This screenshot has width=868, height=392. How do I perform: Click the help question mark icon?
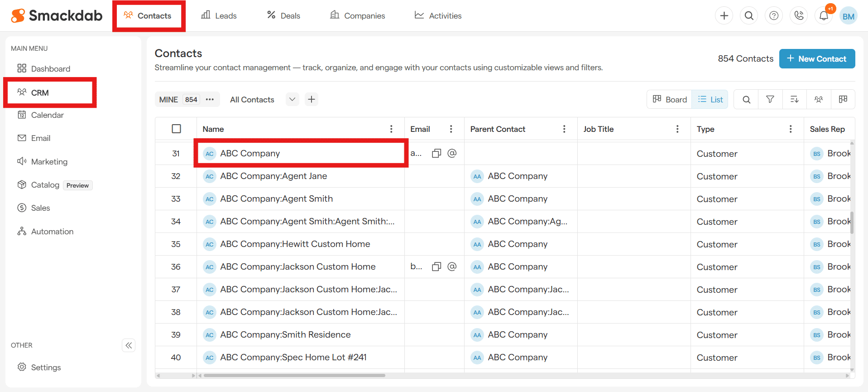coord(774,16)
